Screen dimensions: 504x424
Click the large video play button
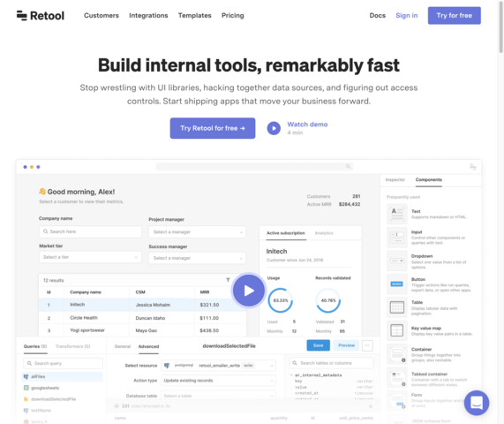point(248,291)
